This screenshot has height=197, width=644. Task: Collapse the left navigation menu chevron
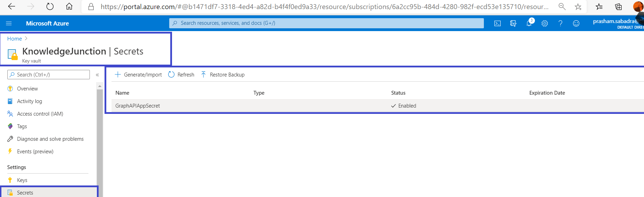tap(98, 75)
